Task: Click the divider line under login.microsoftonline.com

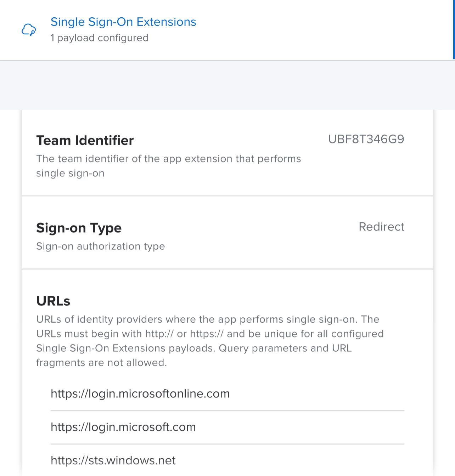Action: pos(227,411)
